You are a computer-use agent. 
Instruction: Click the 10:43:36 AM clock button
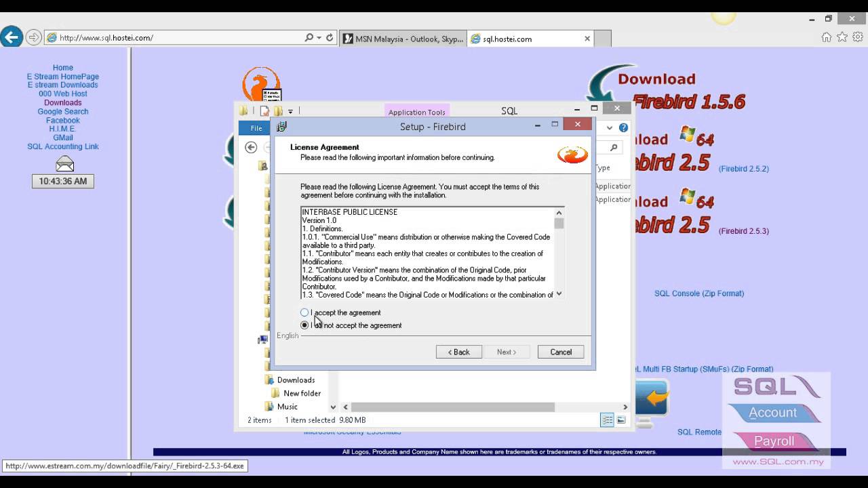click(x=63, y=181)
